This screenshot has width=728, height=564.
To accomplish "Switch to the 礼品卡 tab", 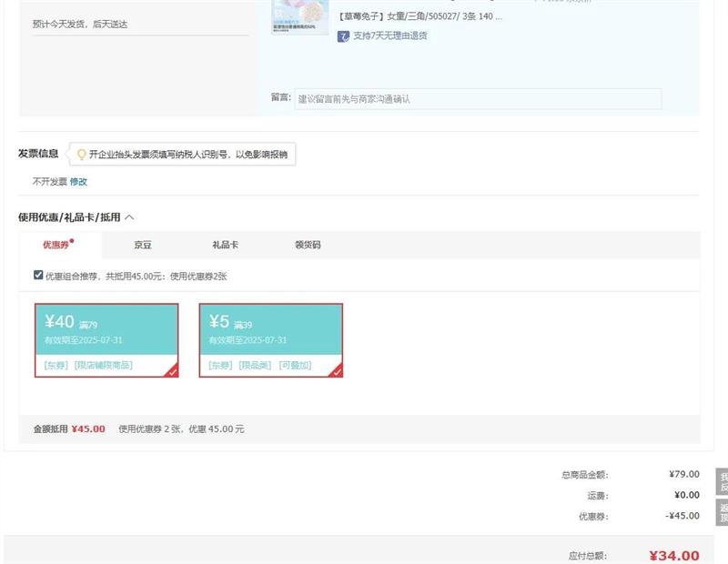I will click(225, 245).
